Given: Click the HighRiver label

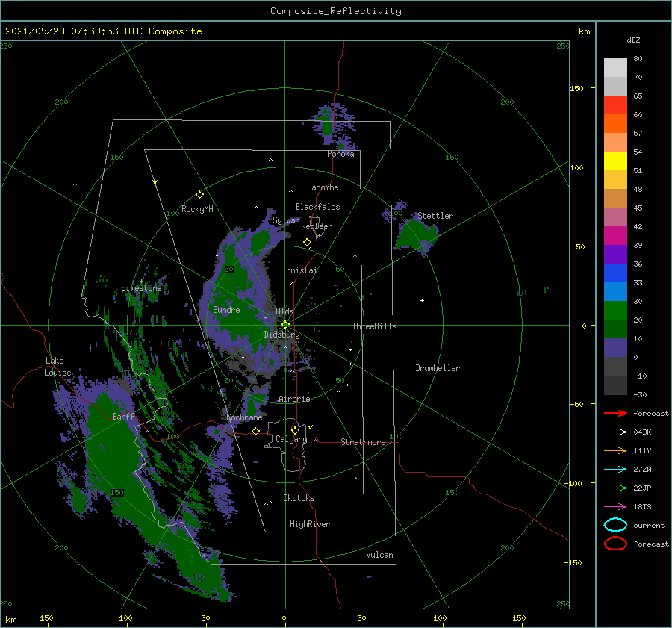Looking at the screenshot, I should click(x=310, y=524).
